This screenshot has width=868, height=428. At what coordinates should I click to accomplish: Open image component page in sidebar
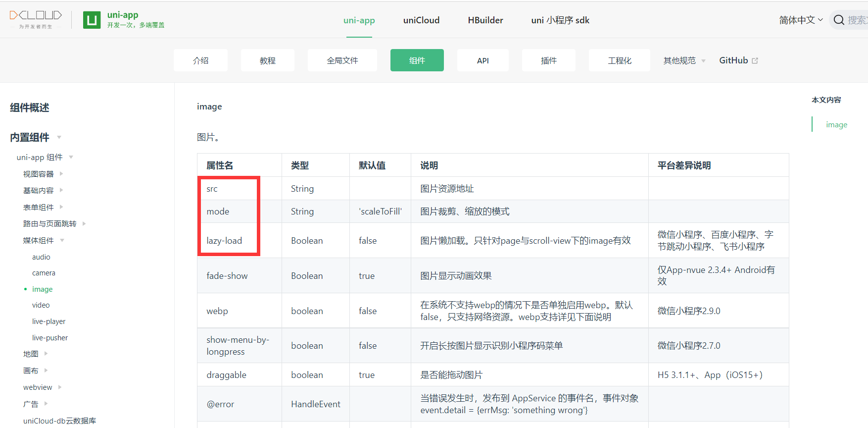pyautogui.click(x=42, y=289)
